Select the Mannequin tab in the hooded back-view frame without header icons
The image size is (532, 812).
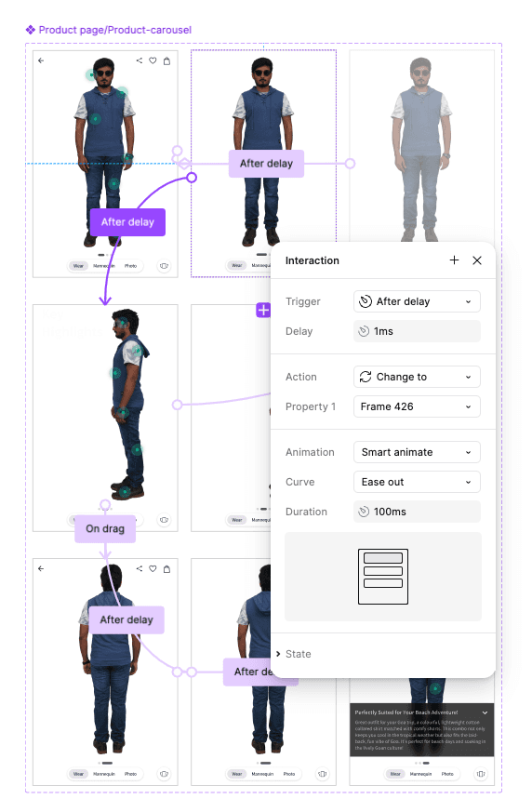[x=262, y=774]
